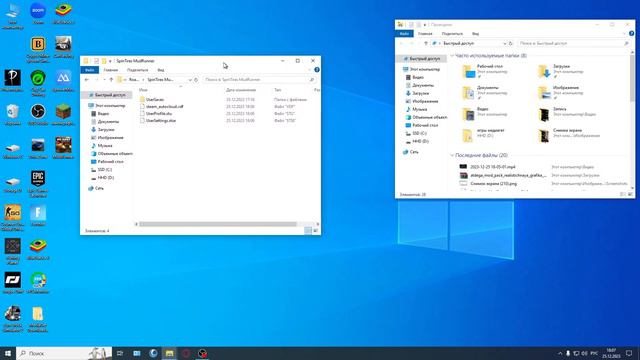Go up one level in Quick access window
The width and height of the screenshot is (640, 360).
pos(426,43)
